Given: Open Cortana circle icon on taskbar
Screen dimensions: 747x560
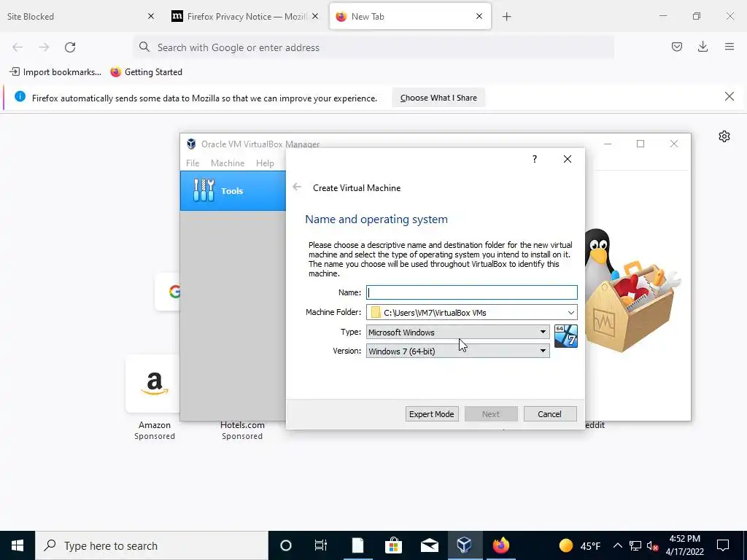Looking at the screenshot, I should click(286, 545).
